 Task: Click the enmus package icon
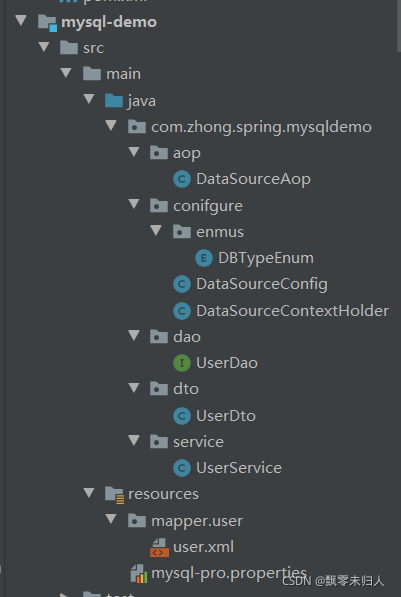tap(182, 231)
